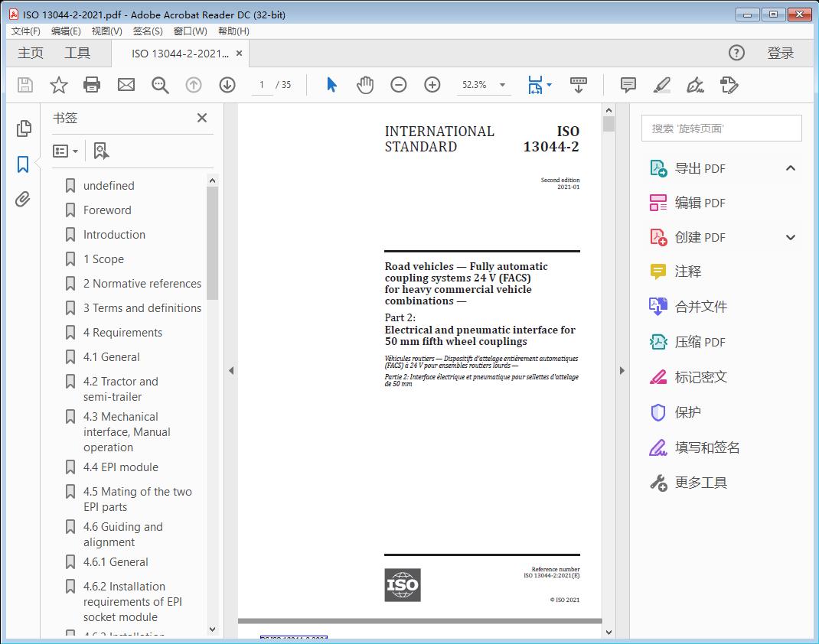Toggle the attachments paperclip panel
819x644 pixels.
click(x=23, y=200)
